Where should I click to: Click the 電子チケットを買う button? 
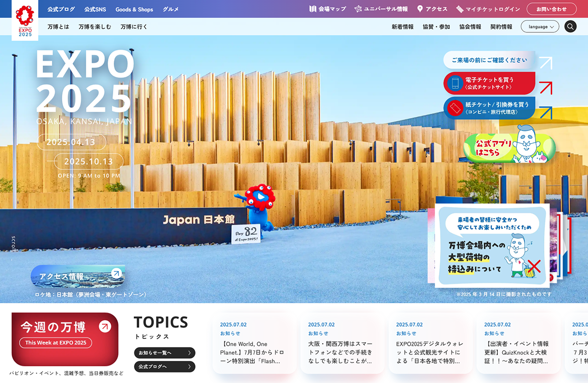[x=490, y=83]
